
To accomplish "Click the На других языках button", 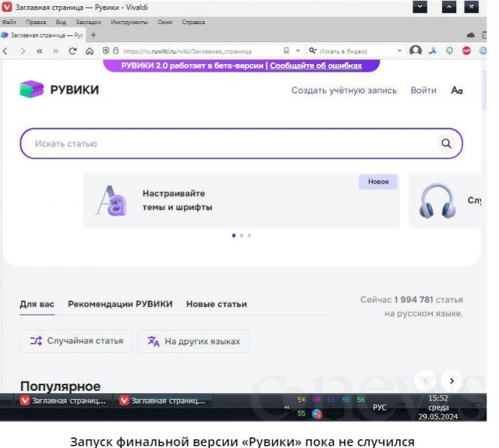I will pyautogui.click(x=193, y=341).
